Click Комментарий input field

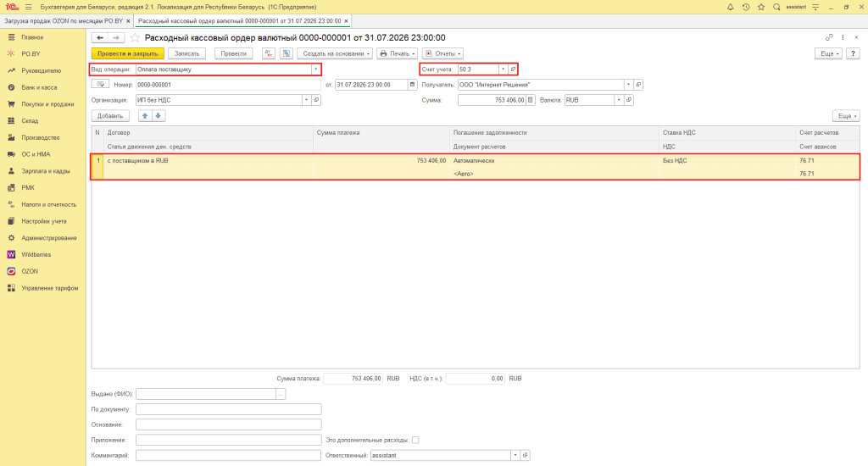click(x=228, y=455)
